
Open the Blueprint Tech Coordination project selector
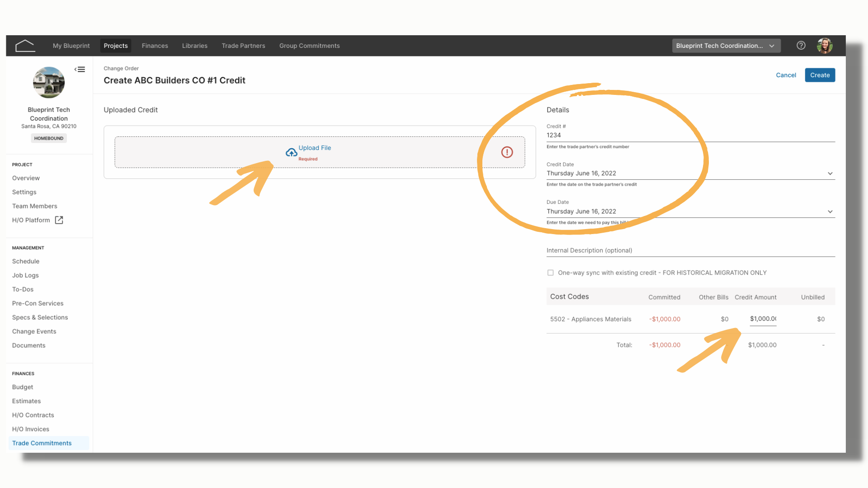726,46
